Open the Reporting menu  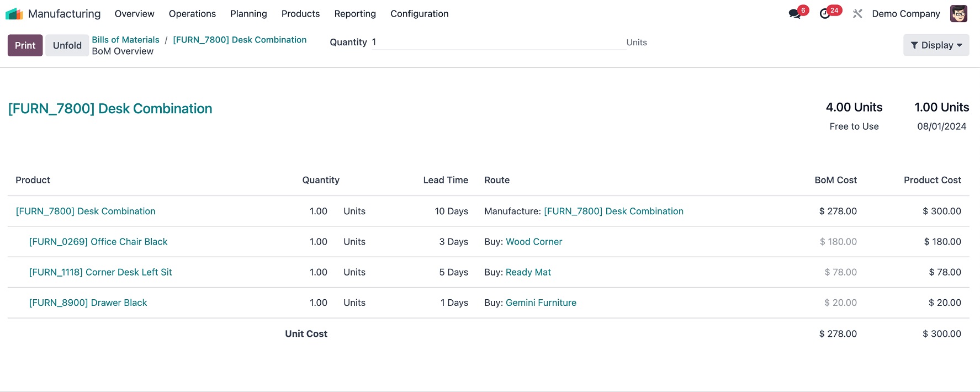tap(355, 14)
